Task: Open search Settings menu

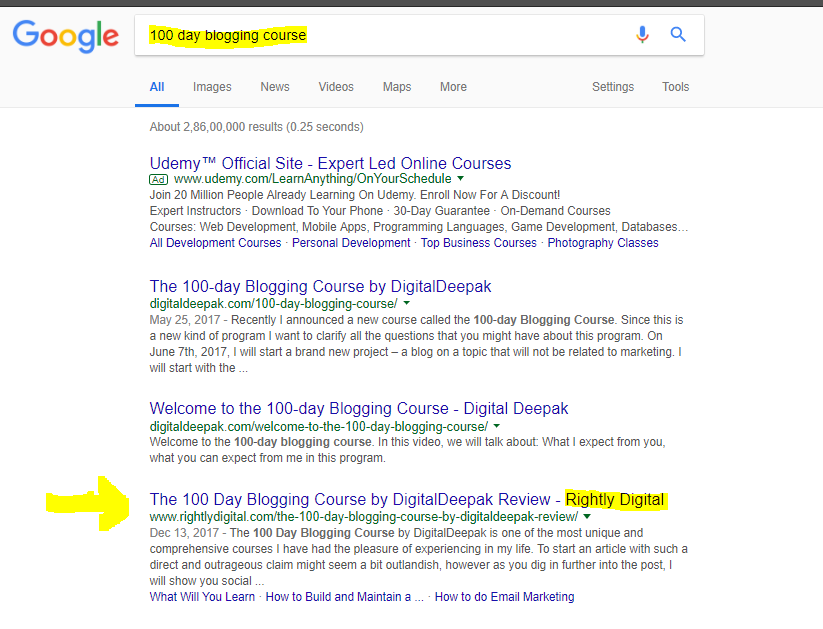Action: click(x=613, y=87)
